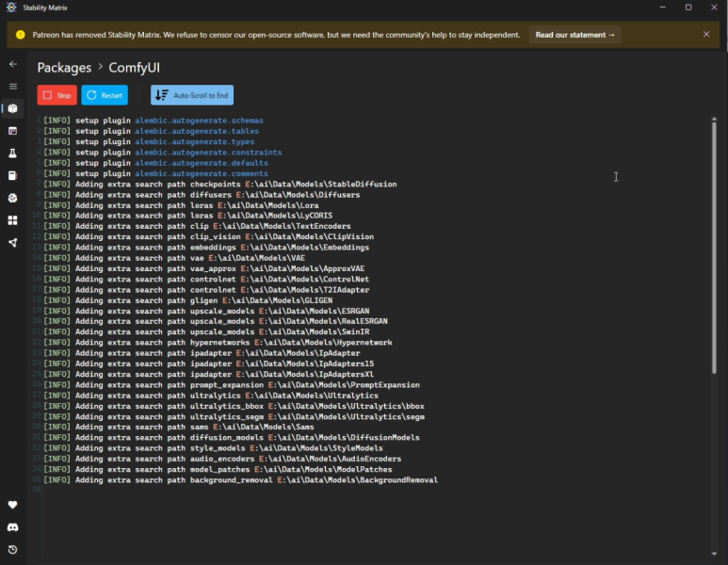The height and width of the screenshot is (565, 728).
Task: Click the IpAdapters15 path log line
Action: [x=208, y=364]
